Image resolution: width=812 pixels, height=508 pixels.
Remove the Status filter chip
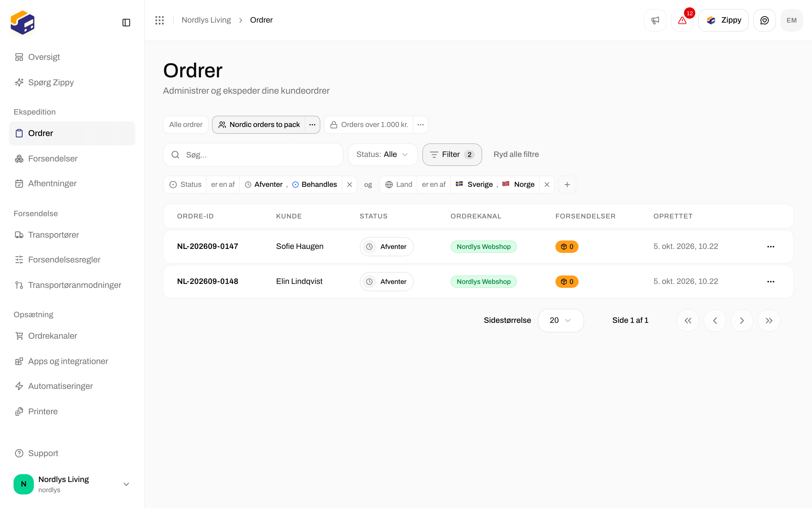click(350, 185)
